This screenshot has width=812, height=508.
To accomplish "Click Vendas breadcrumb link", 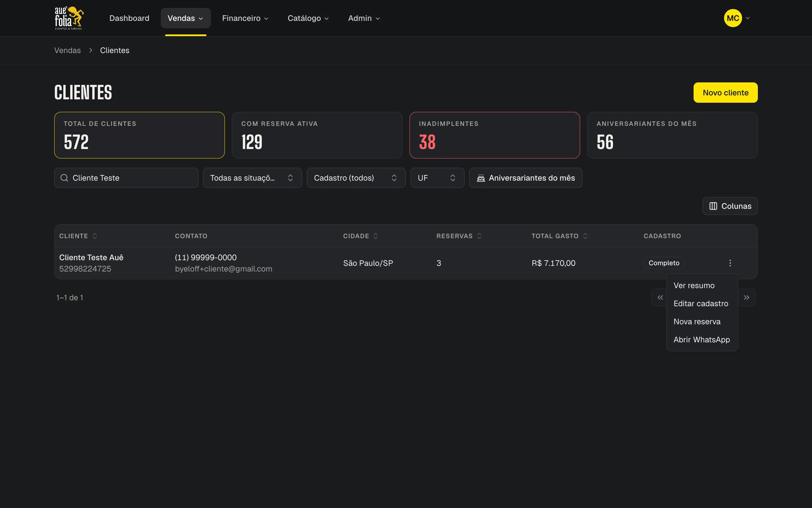I will [67, 51].
